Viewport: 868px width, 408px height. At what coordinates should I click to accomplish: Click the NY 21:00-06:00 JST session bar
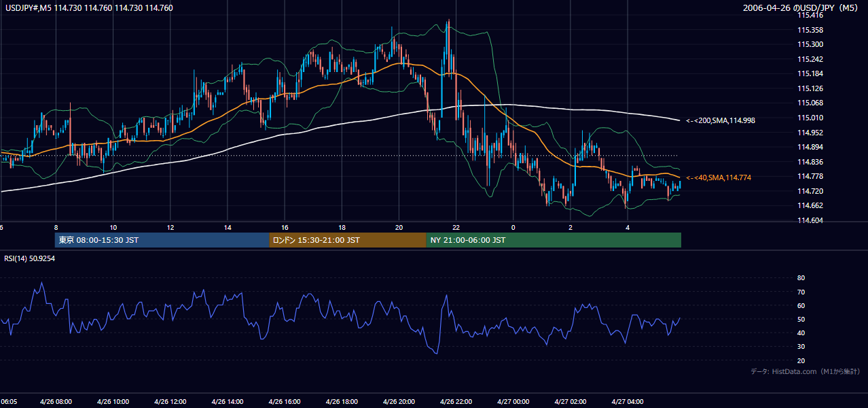(554, 240)
